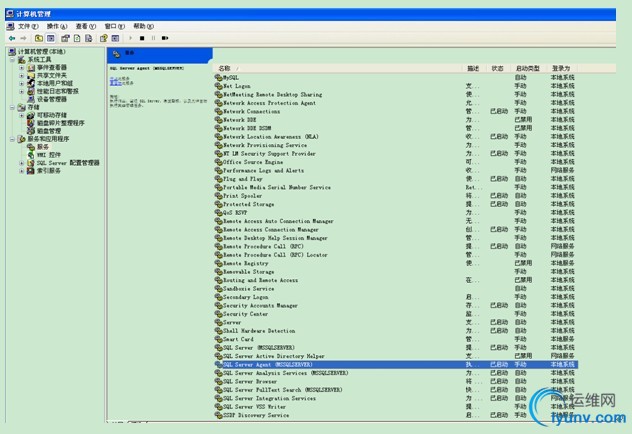Viewport: 632px width, 434px height.
Task: Expand the 共享文件夹 tree node
Action: click(21, 76)
